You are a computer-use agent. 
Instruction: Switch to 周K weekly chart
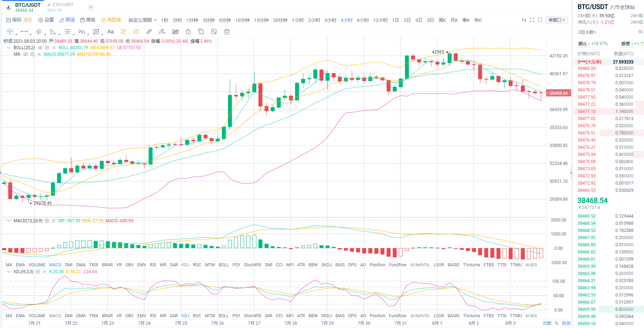click(442, 20)
